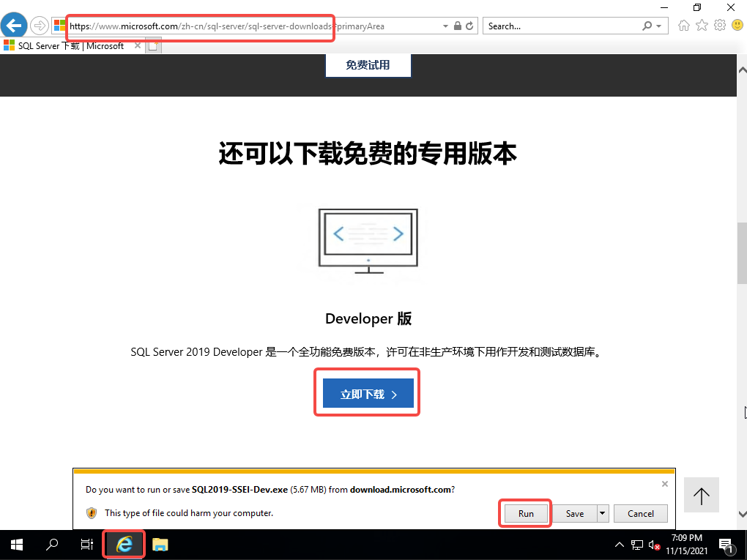Click the search magnifier icon
The width and height of the screenshot is (747, 560).
click(647, 26)
